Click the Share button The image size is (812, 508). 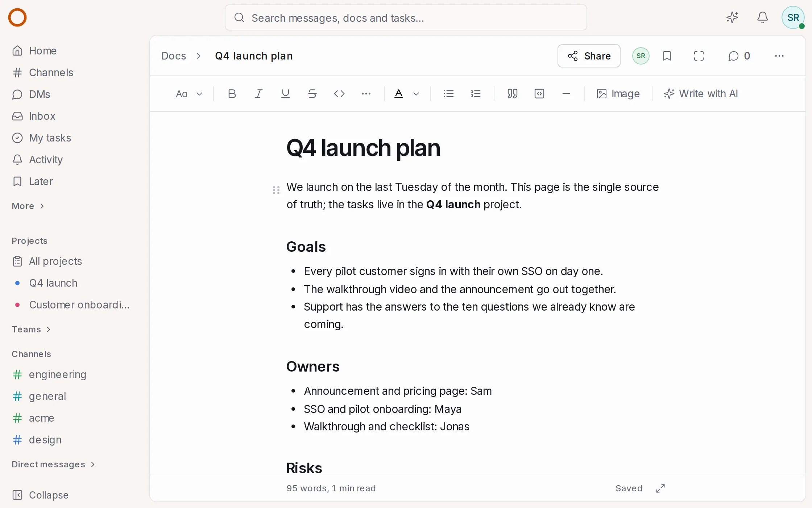coord(589,56)
